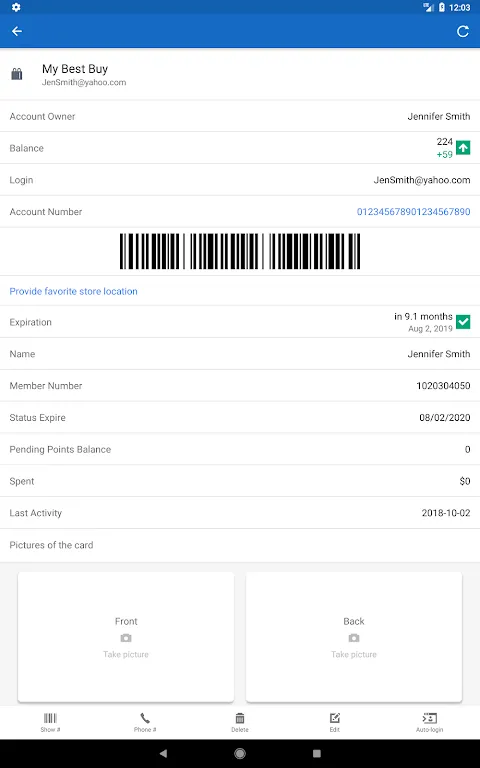Tap the back arrow in the header
480x768 pixels.
17,31
